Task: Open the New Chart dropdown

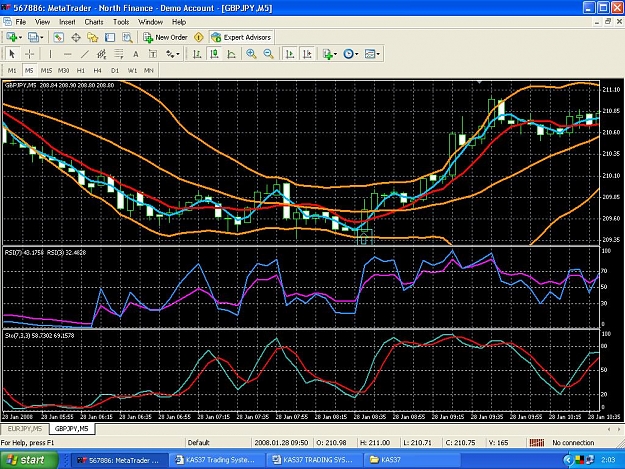Action: coord(14,37)
